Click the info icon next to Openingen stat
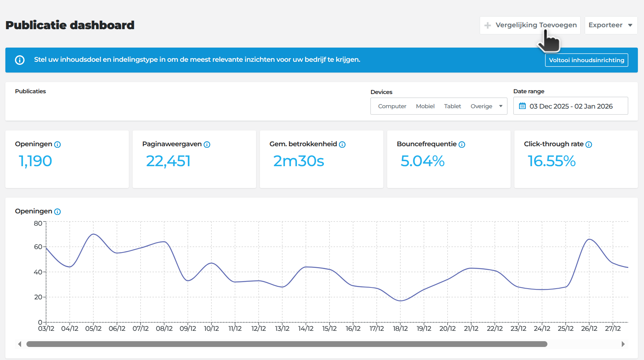The height and width of the screenshot is (360, 644). point(58,145)
